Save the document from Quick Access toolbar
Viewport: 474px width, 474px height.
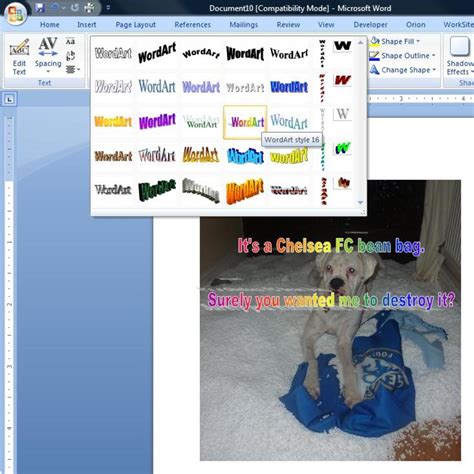pyautogui.click(x=40, y=8)
